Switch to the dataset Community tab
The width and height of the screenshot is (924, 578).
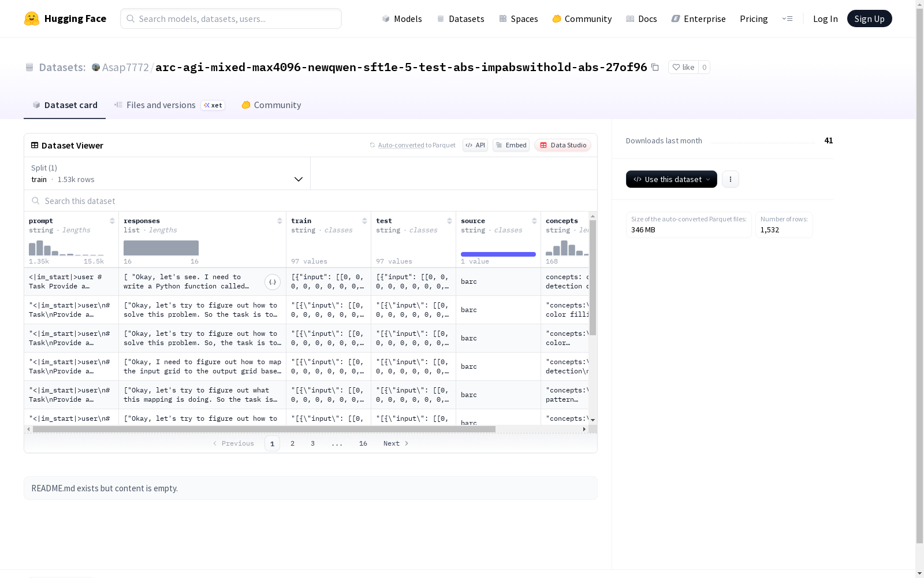pyautogui.click(x=271, y=105)
